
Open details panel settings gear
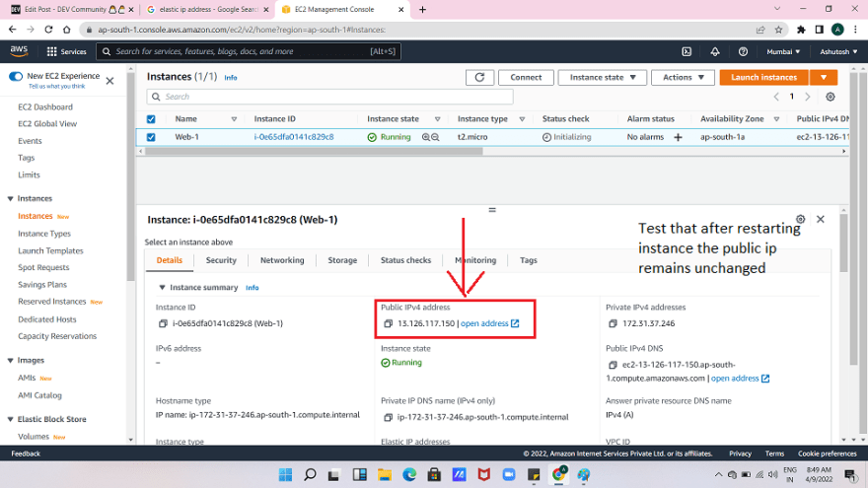point(800,219)
